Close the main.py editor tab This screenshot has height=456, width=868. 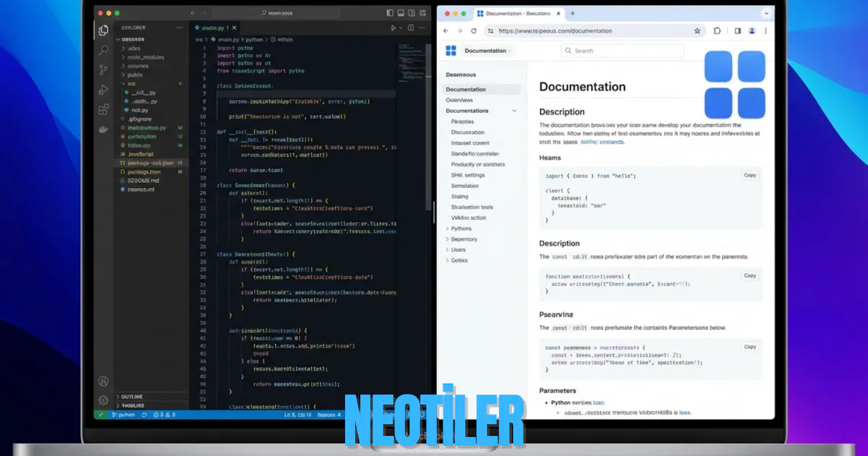coord(234,28)
